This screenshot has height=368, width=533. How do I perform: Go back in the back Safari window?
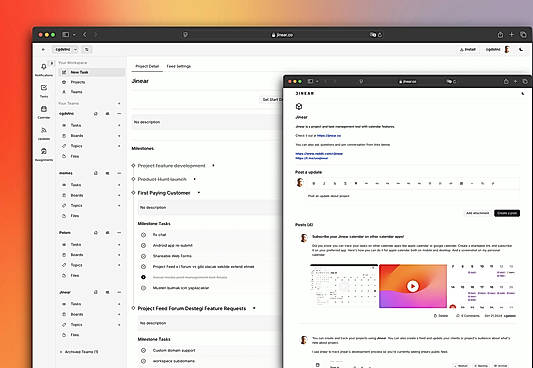pyautogui.click(x=85, y=35)
